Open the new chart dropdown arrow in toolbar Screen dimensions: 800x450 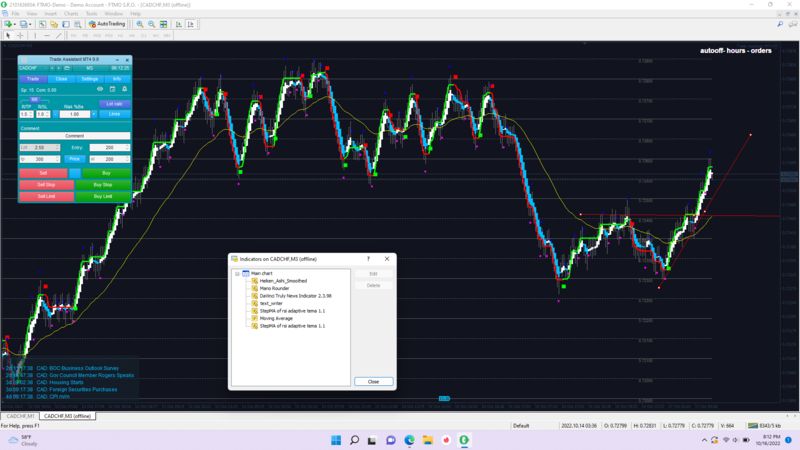(14, 23)
